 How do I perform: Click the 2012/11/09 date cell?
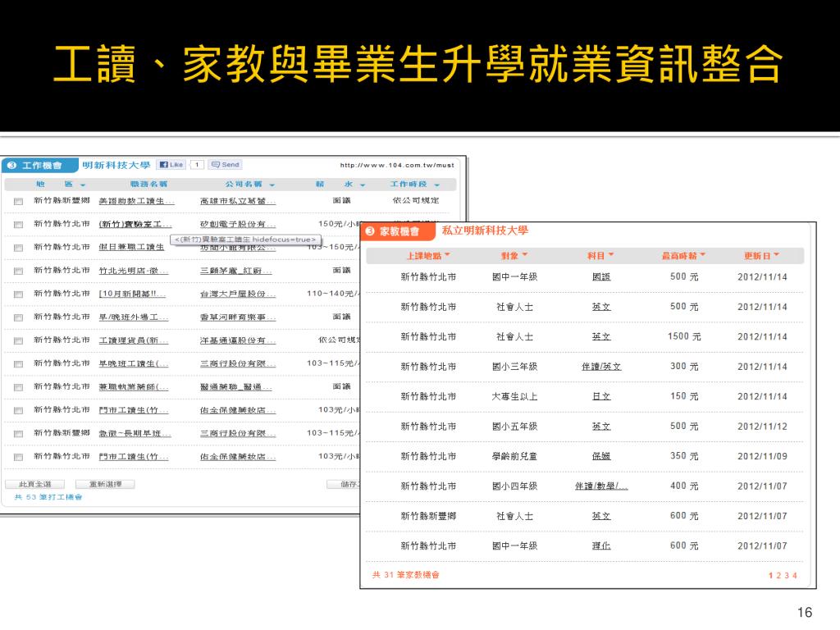[x=762, y=456]
